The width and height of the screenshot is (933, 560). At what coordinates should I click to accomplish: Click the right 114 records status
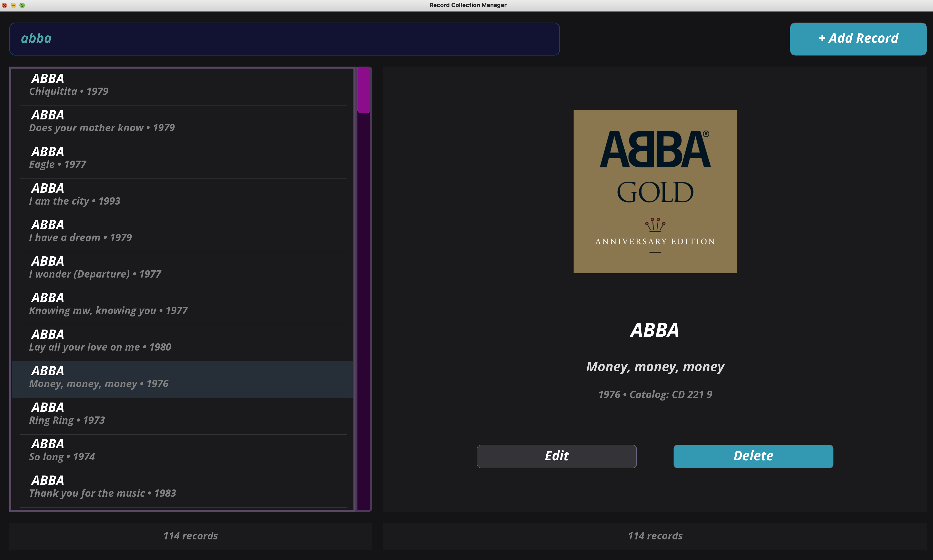click(x=655, y=536)
